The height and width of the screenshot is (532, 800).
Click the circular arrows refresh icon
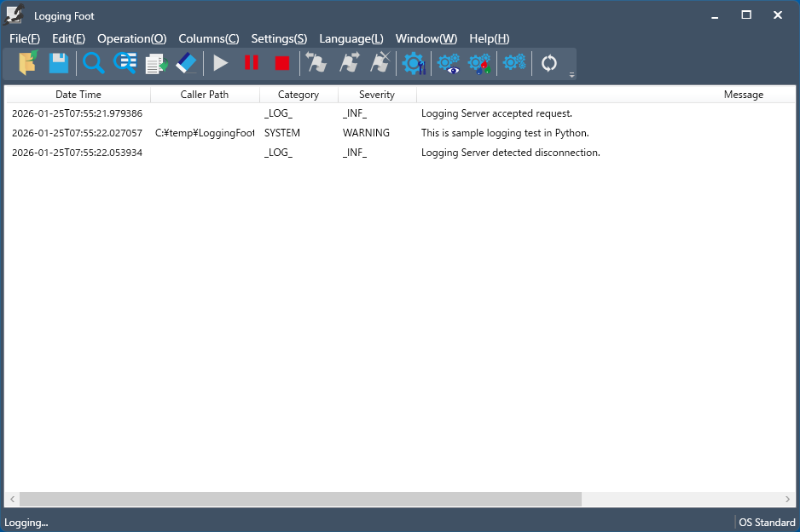[x=549, y=63]
